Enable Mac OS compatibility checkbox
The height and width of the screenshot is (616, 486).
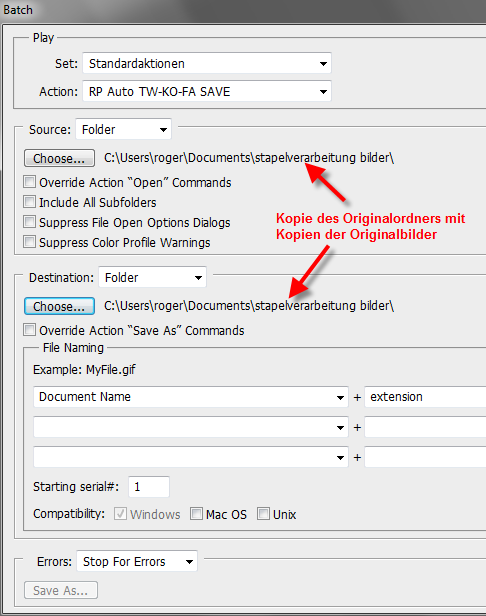[196, 513]
